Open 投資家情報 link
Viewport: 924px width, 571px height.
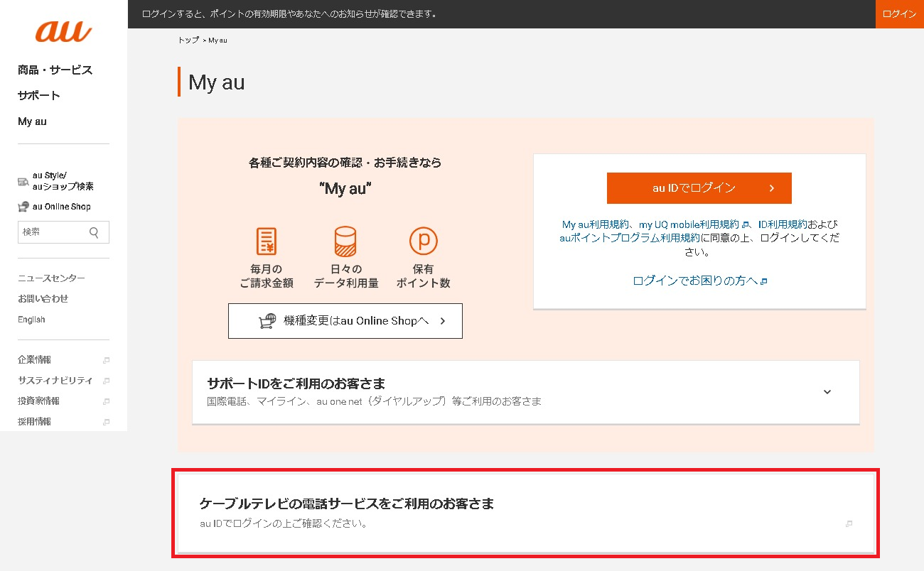pos(38,401)
